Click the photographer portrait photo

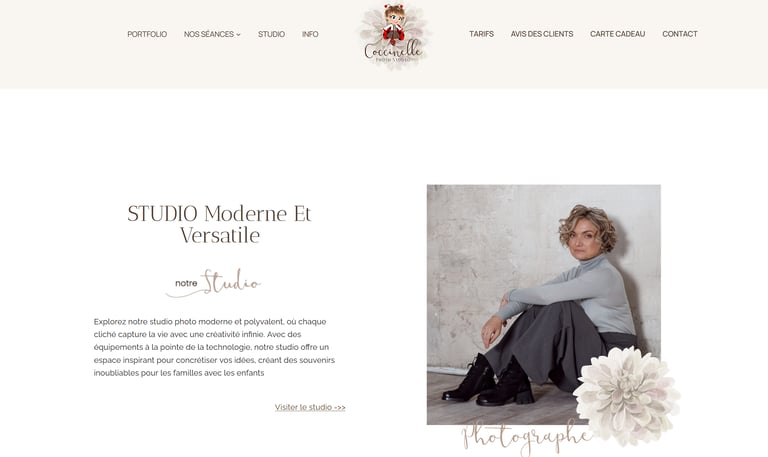click(544, 304)
